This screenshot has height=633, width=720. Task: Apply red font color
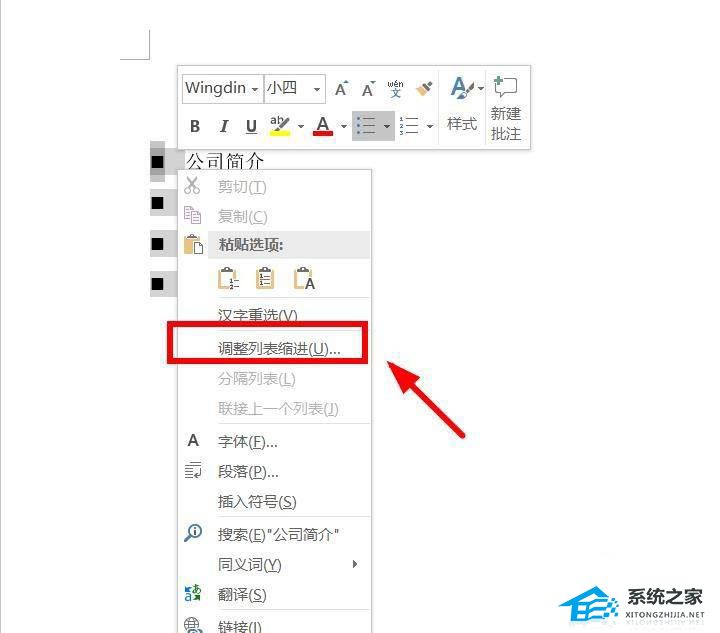tap(323, 125)
